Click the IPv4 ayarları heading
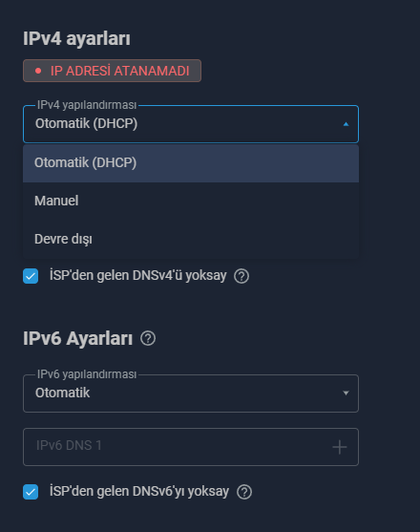420x532 pixels. 76,38
